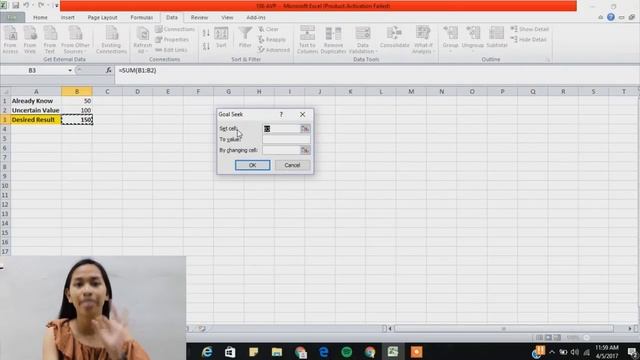Switch to the Home tab
This screenshot has height=360, width=640.
coord(40,18)
